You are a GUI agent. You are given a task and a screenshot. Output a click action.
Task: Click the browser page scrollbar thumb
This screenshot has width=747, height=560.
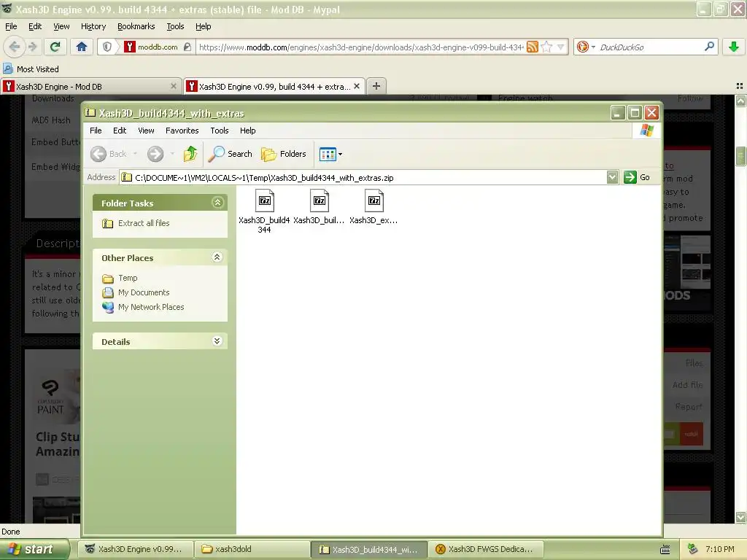pyautogui.click(x=740, y=156)
